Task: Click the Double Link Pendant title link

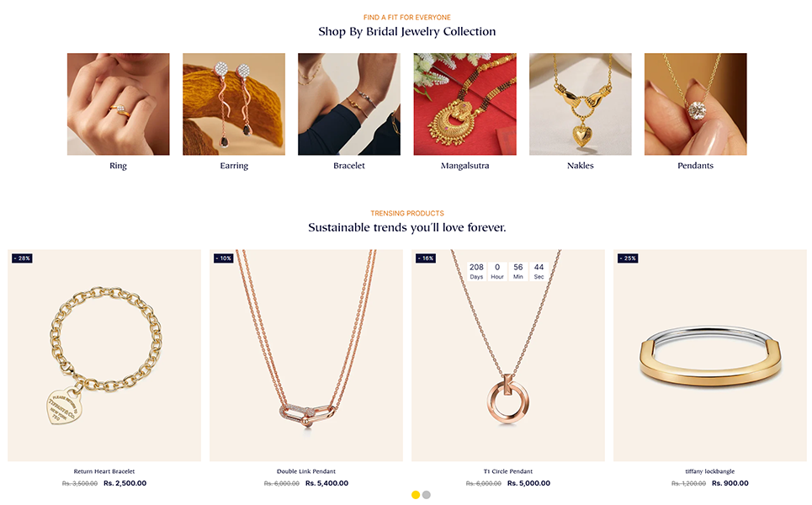Action: tap(306, 471)
